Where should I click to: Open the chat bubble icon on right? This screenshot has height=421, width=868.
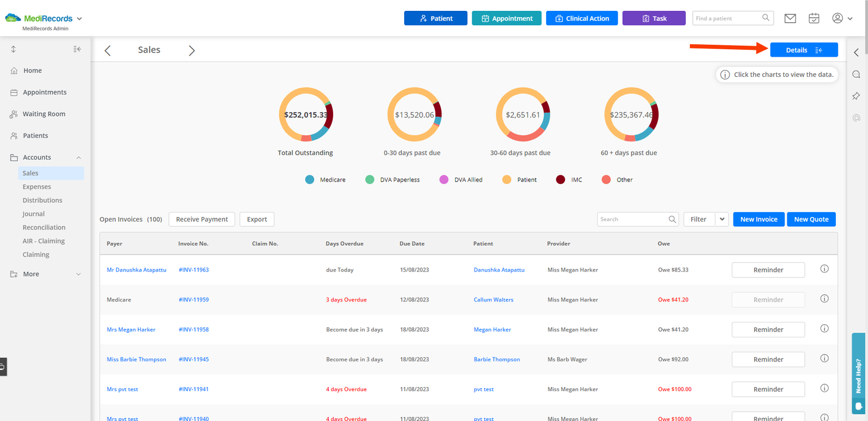856,74
